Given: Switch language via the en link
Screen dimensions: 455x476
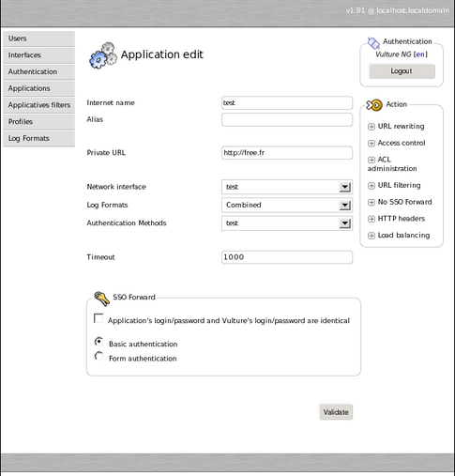Looking at the screenshot, I should click(x=420, y=54).
